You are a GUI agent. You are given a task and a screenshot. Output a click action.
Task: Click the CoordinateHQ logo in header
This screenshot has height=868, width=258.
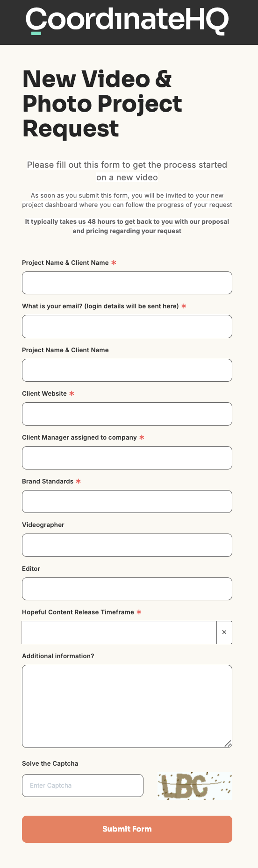point(127,21)
